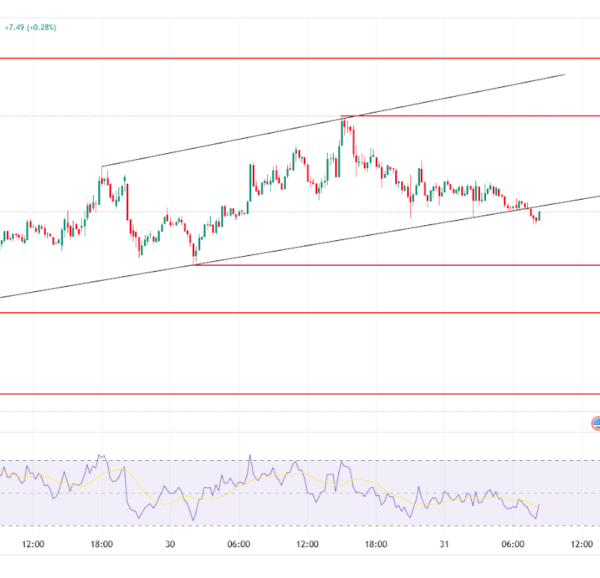Select the upper black channel trend line

point(333,121)
